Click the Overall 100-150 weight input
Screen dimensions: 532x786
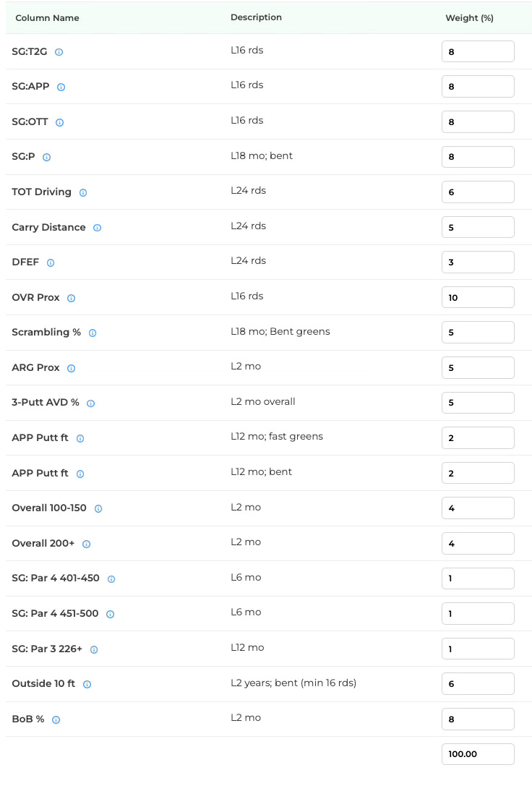click(x=478, y=508)
